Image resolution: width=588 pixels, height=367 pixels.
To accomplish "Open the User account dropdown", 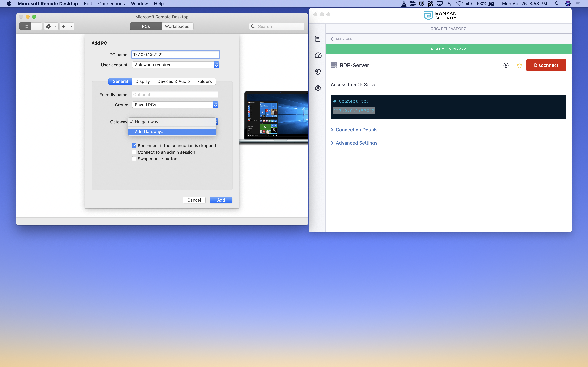I will point(175,65).
